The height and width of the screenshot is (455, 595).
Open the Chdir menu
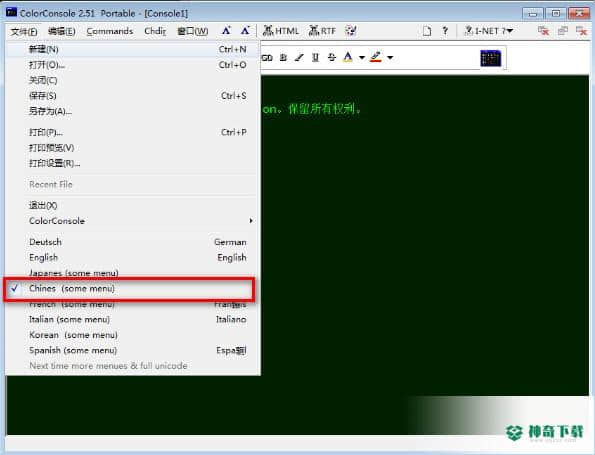coord(155,31)
